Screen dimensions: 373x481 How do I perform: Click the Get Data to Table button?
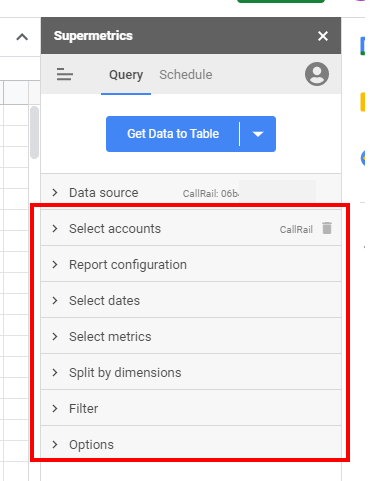(173, 134)
